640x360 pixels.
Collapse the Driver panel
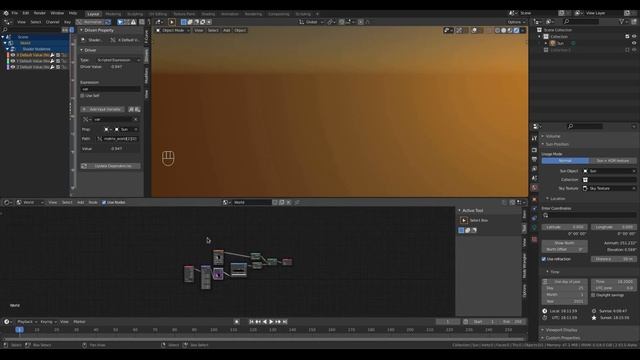coord(81,50)
